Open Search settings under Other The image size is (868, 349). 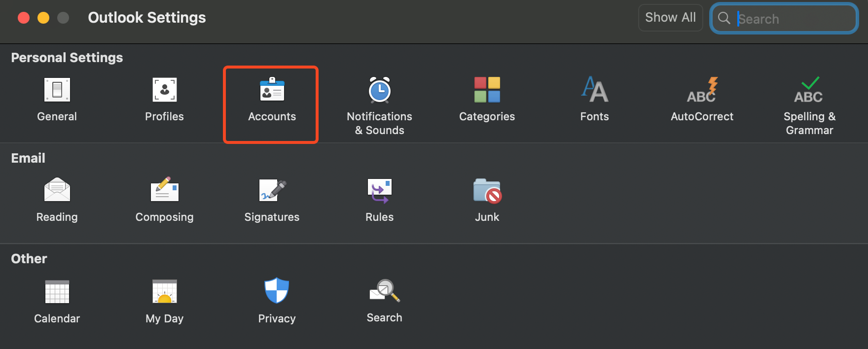coord(384,301)
